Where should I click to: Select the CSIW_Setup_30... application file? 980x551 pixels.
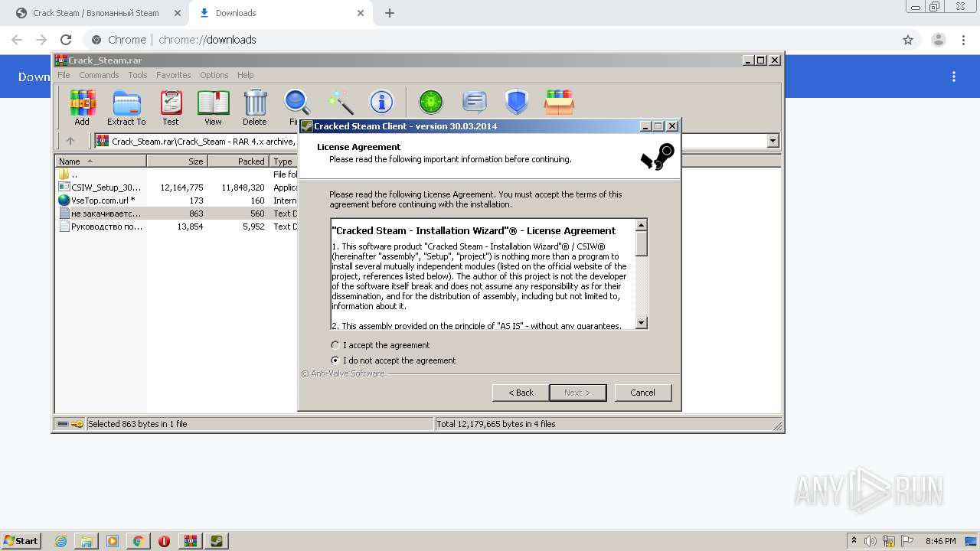[x=100, y=187]
